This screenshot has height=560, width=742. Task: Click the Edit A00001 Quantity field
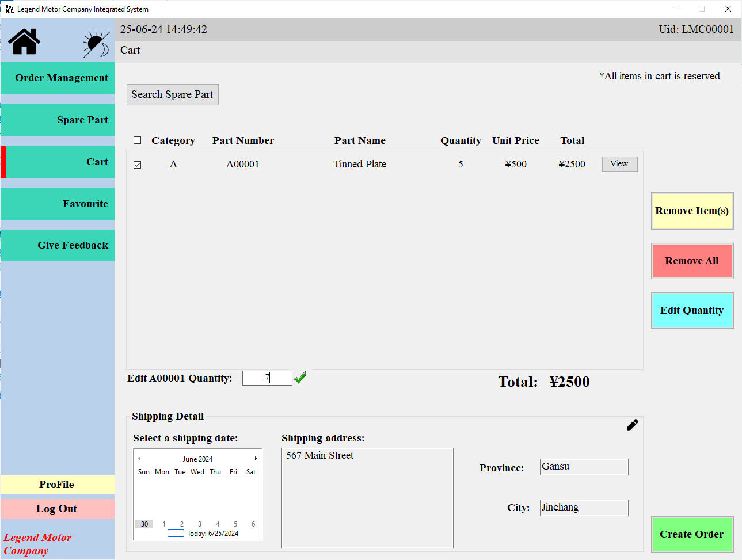267,378
